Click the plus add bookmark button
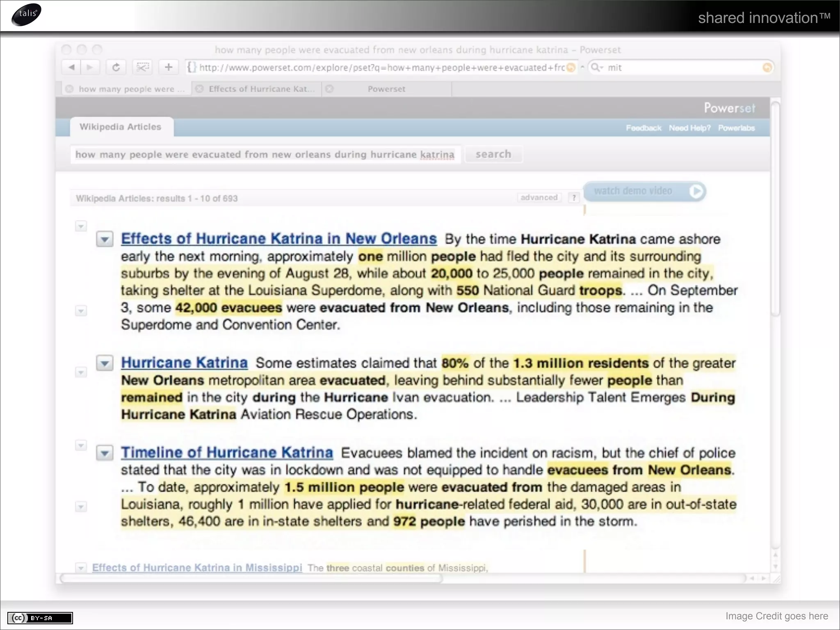 [169, 67]
